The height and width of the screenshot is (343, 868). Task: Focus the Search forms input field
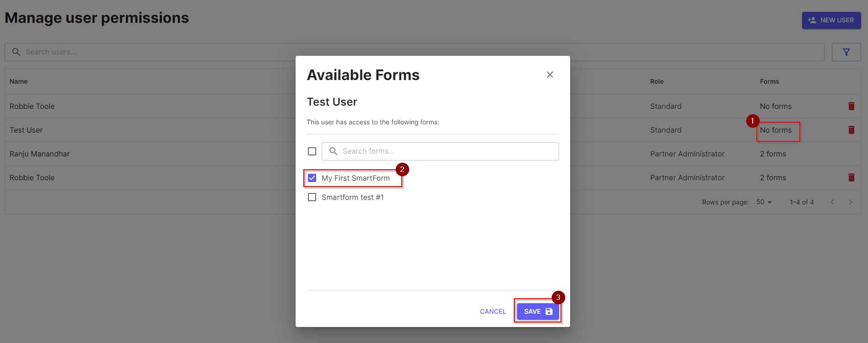point(440,151)
